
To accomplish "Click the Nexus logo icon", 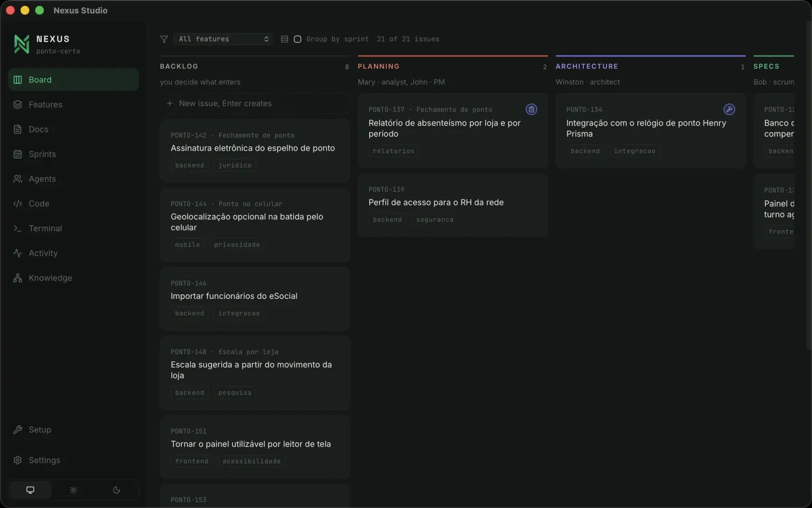I will pyautogui.click(x=22, y=44).
